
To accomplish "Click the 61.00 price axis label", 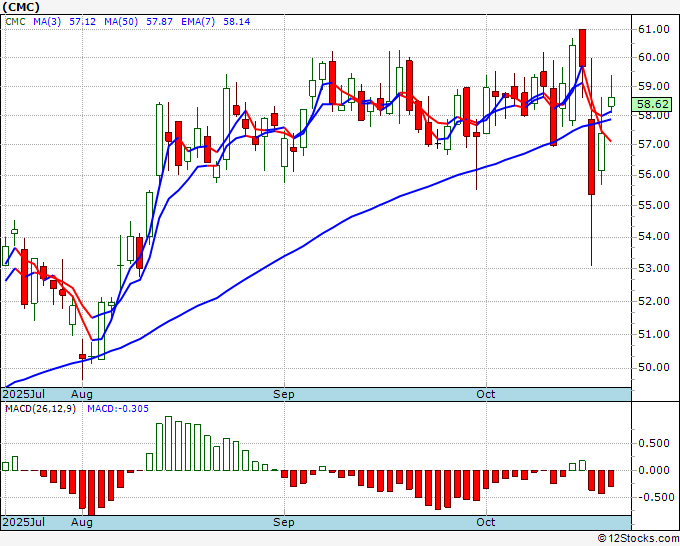I will [654, 29].
